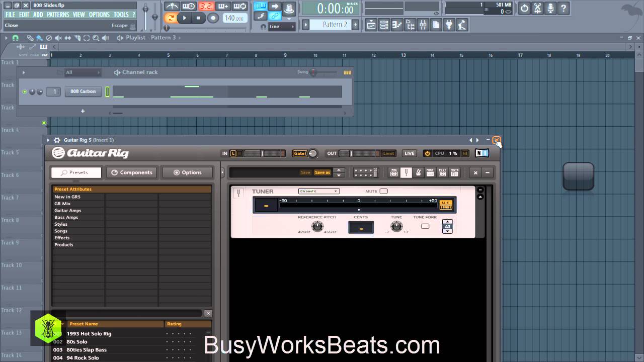Click the help question mark icon
Screen dimensions: 644x362
563,8
